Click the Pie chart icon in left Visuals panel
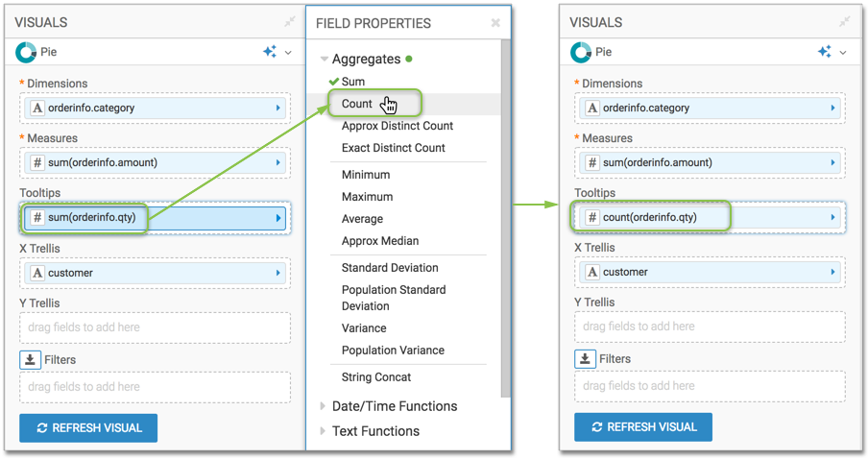Viewport: 868px width, 460px height. pos(27,52)
